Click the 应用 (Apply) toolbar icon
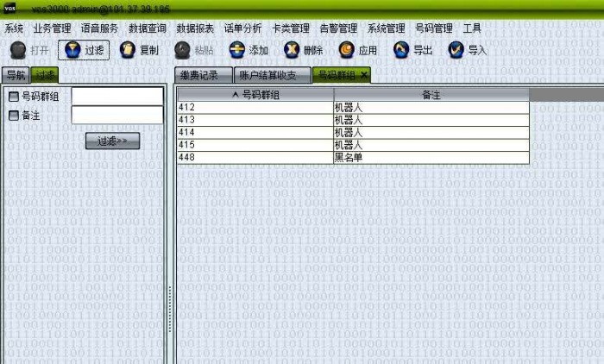Image resolution: width=604 pixels, height=364 pixels. click(x=347, y=50)
